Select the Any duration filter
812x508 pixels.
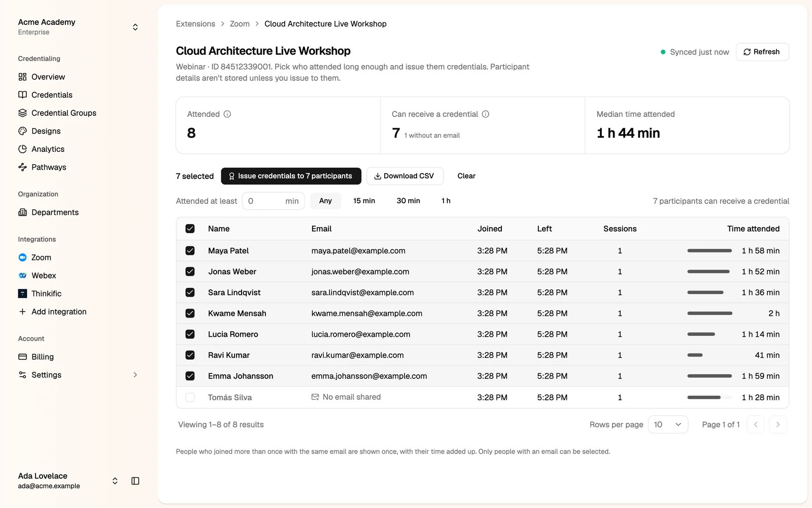click(x=325, y=201)
